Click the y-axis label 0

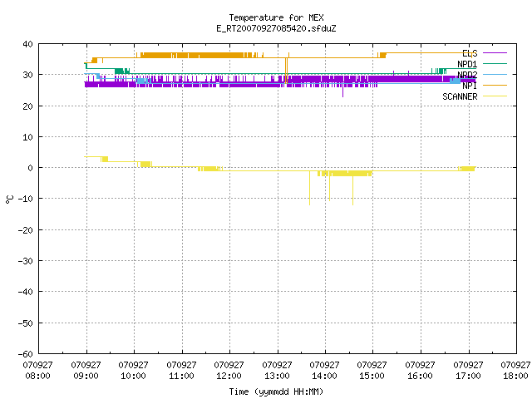click(x=31, y=168)
